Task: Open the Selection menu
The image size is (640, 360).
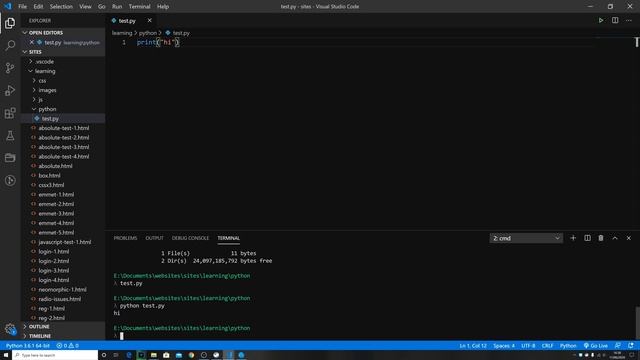Action: 61,7
